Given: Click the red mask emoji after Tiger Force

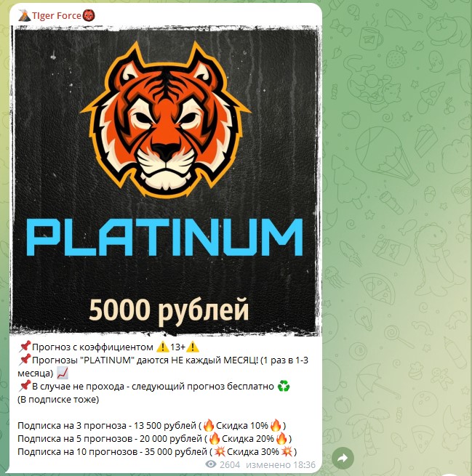Looking at the screenshot, I should click(89, 15).
